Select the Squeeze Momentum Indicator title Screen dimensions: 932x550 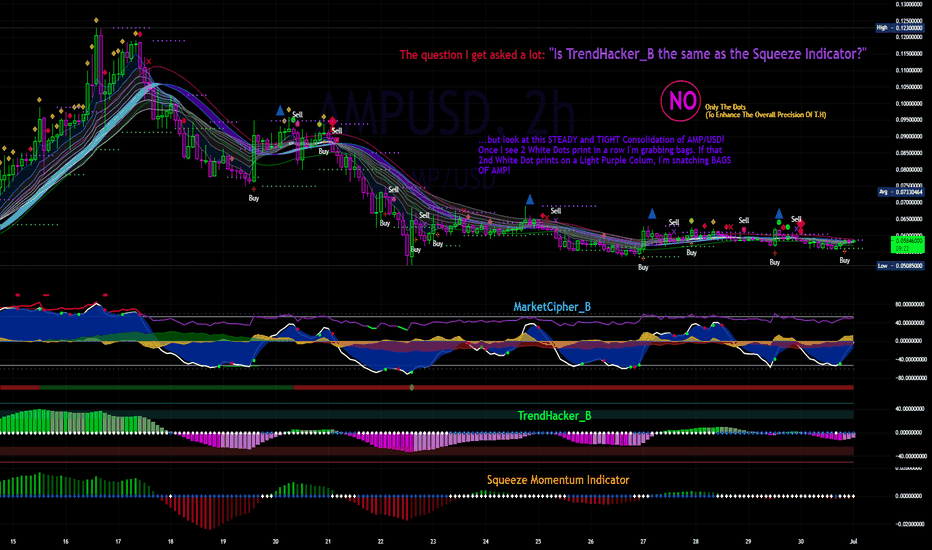[558, 480]
